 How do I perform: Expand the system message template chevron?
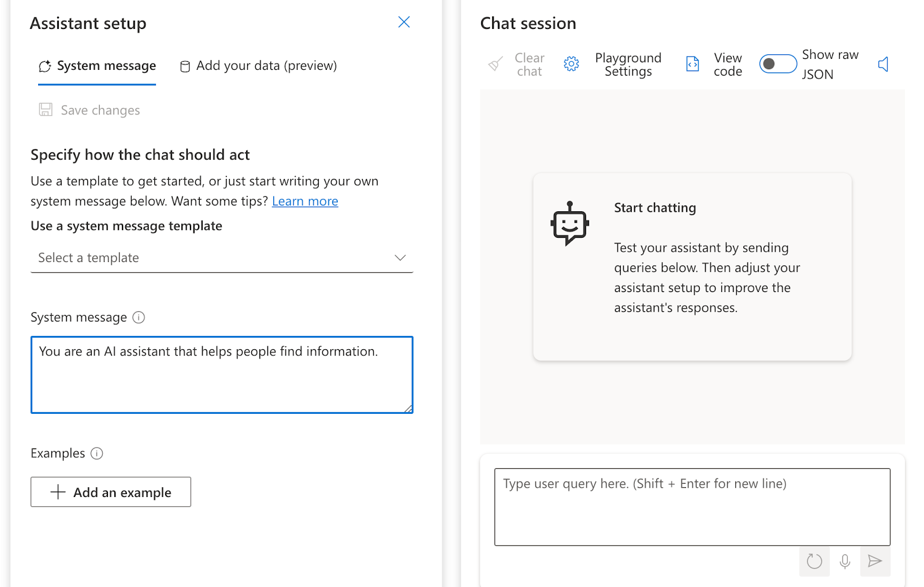(x=400, y=257)
